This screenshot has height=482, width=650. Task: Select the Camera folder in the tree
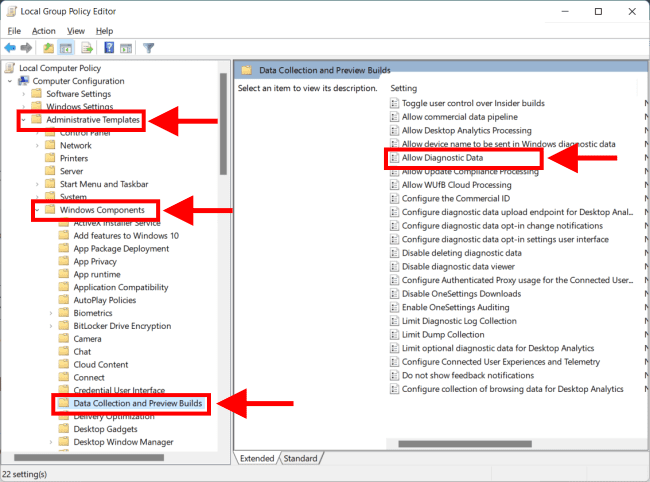87,339
